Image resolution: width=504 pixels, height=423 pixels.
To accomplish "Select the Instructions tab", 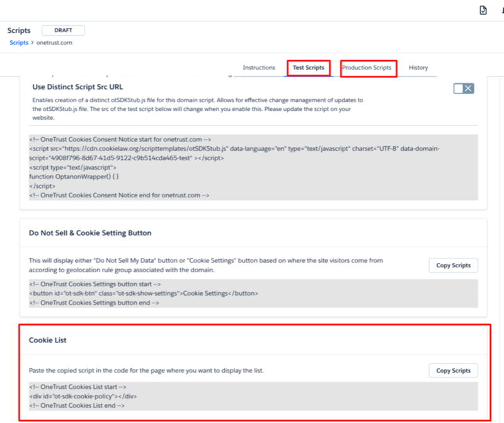I will [259, 67].
